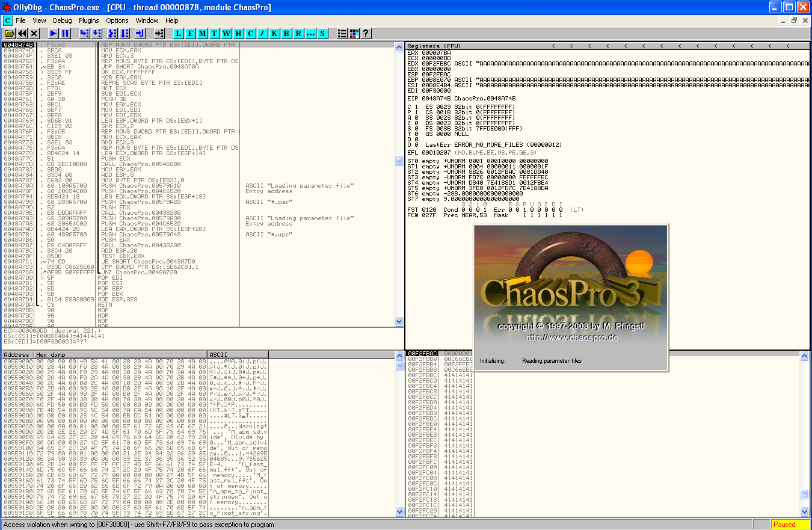Image resolution: width=812 pixels, height=530 pixels.
Task: Click the stack pane scroll down arrow
Action: tap(804, 512)
